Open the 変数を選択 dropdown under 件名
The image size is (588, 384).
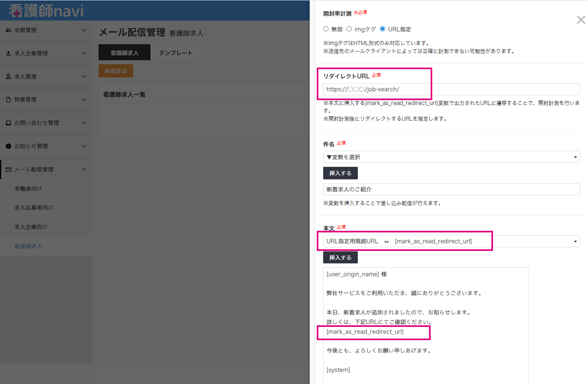coord(451,157)
